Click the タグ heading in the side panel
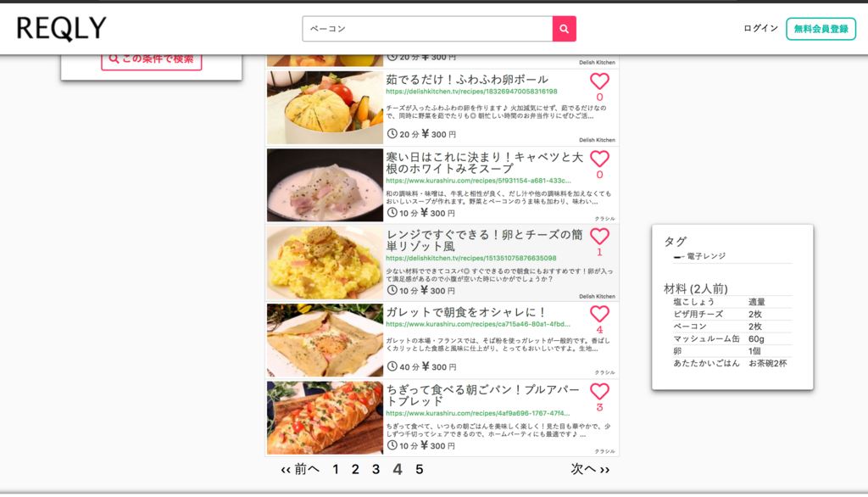The height and width of the screenshot is (497, 868). [675, 242]
